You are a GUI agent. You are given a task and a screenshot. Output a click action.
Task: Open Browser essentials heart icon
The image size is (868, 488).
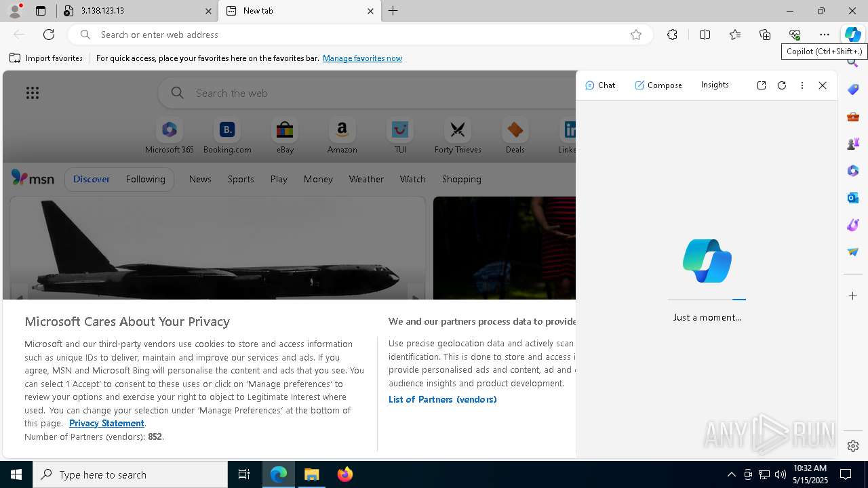(x=795, y=35)
